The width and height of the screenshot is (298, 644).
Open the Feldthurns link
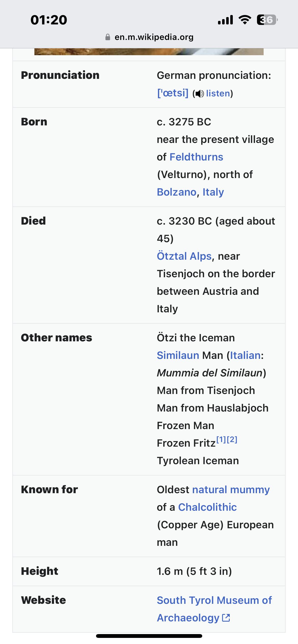(196, 157)
